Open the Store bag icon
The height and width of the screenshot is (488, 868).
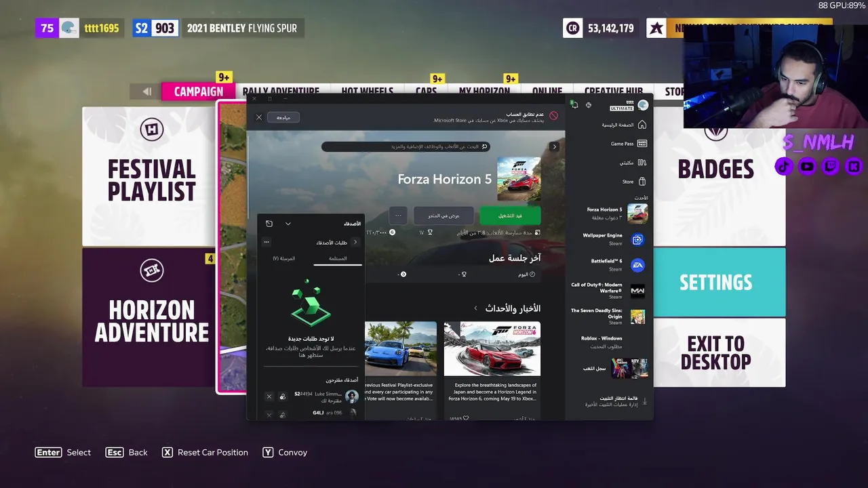(x=642, y=182)
